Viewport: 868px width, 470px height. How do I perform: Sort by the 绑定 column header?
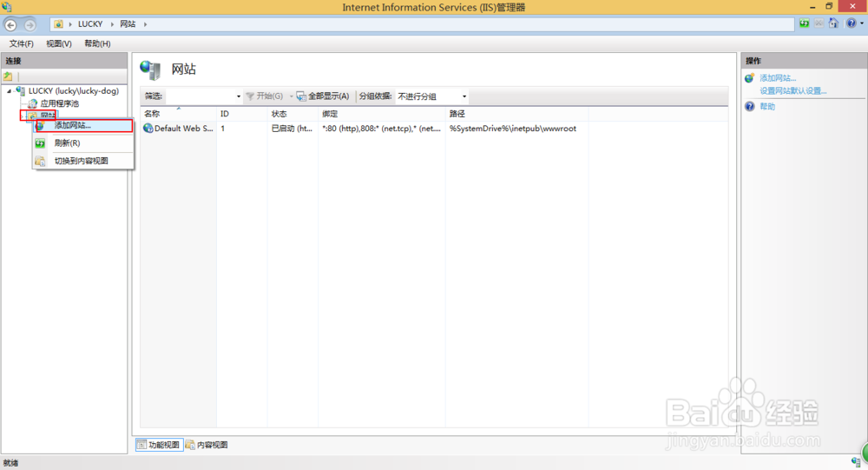tap(382, 114)
